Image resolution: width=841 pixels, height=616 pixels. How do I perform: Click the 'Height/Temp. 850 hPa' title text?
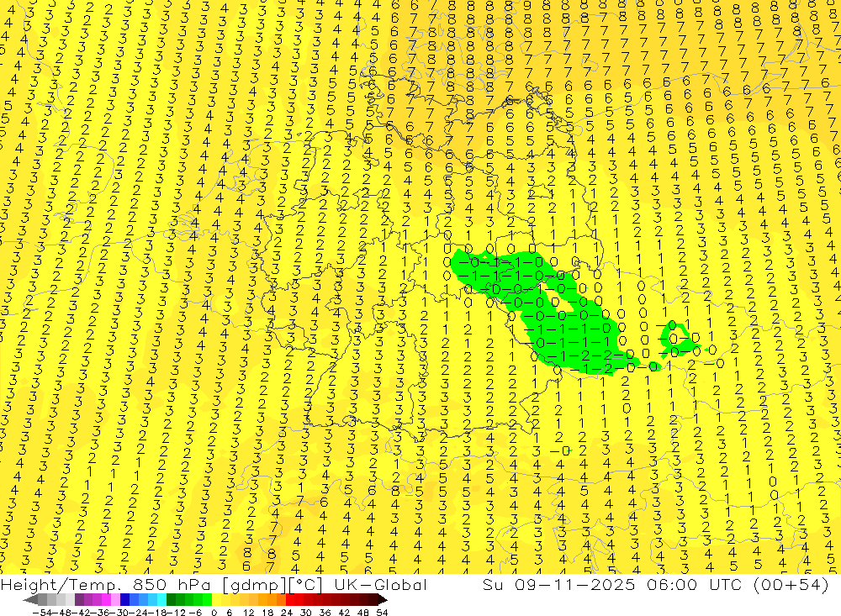107,584
